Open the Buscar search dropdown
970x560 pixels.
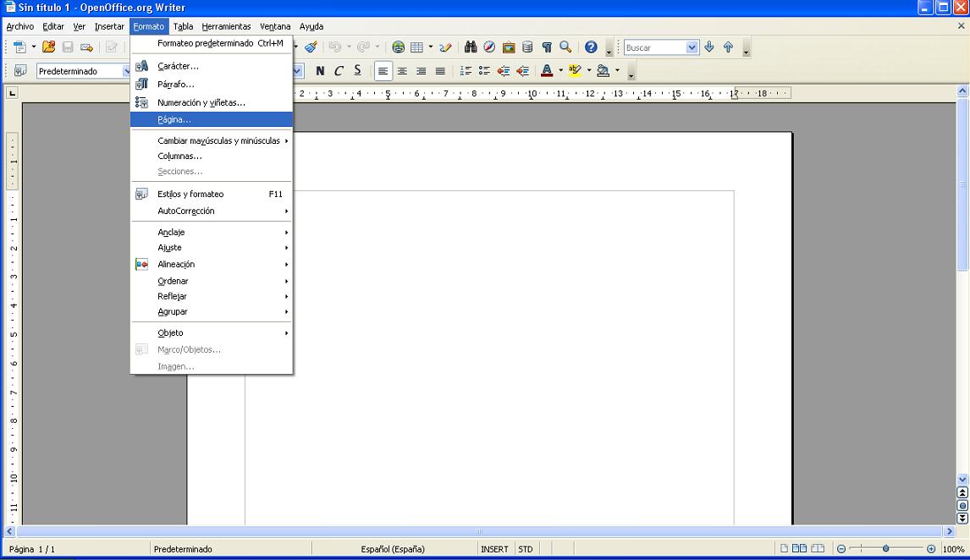(692, 47)
